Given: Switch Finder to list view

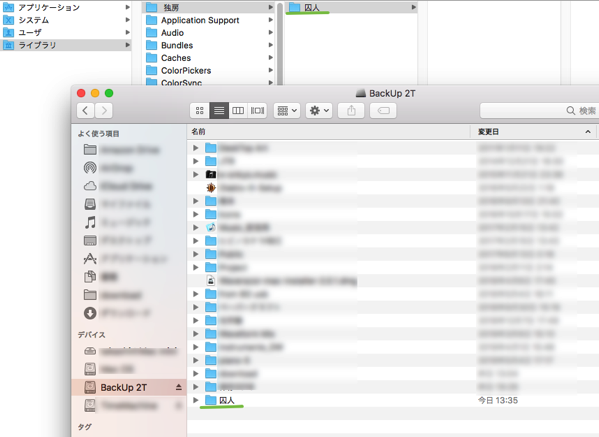Looking at the screenshot, I should coord(219,111).
